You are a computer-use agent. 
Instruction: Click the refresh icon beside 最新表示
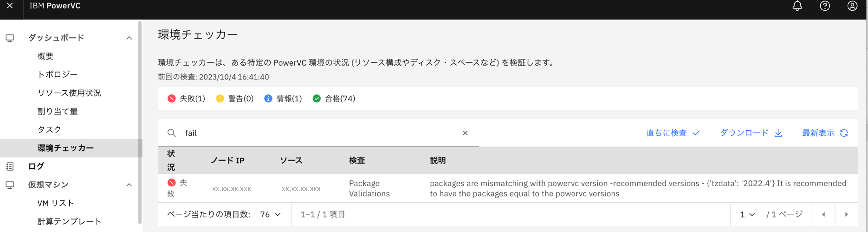tap(844, 133)
